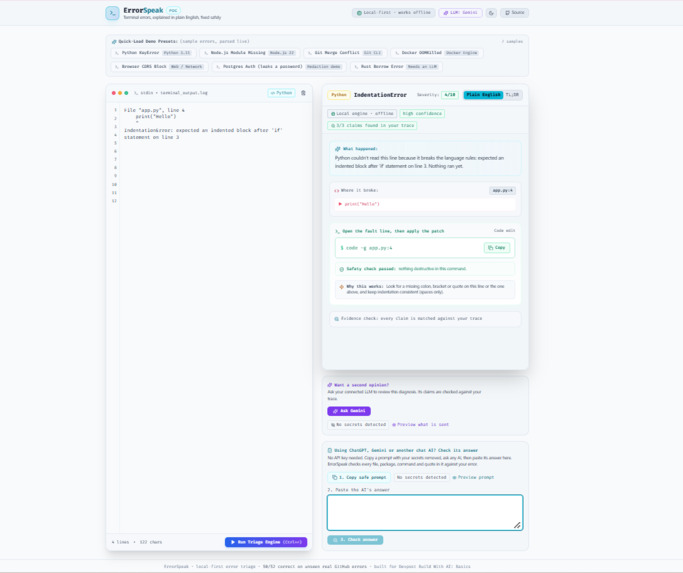Ask Gemini for a second opinion
683x573 pixels.
click(349, 411)
